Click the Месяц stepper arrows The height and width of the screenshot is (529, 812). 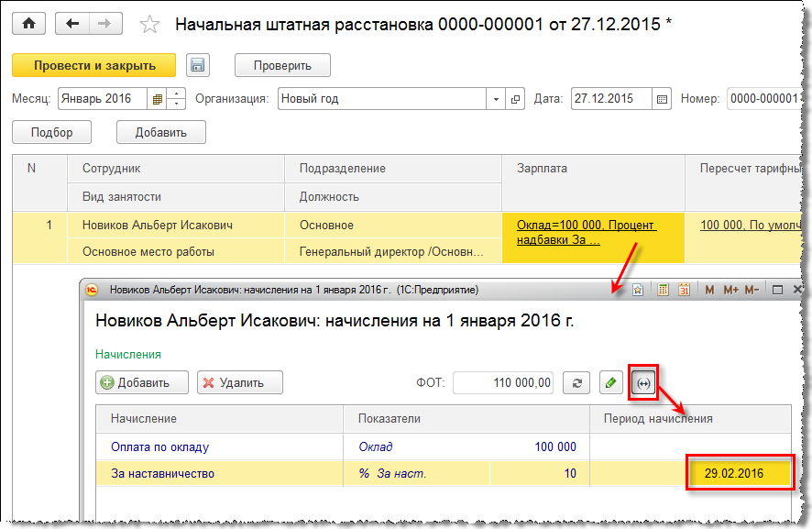click(176, 99)
